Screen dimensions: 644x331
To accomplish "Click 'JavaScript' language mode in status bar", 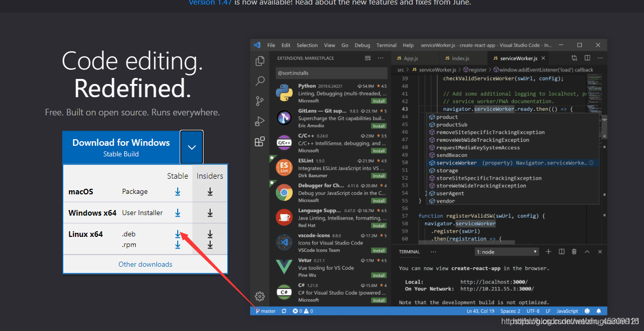I will pyautogui.click(x=567, y=311).
